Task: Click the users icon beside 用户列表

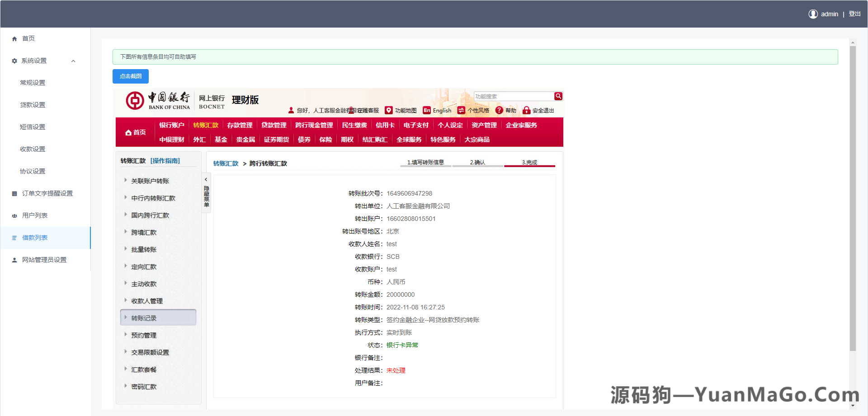Action: click(14, 215)
